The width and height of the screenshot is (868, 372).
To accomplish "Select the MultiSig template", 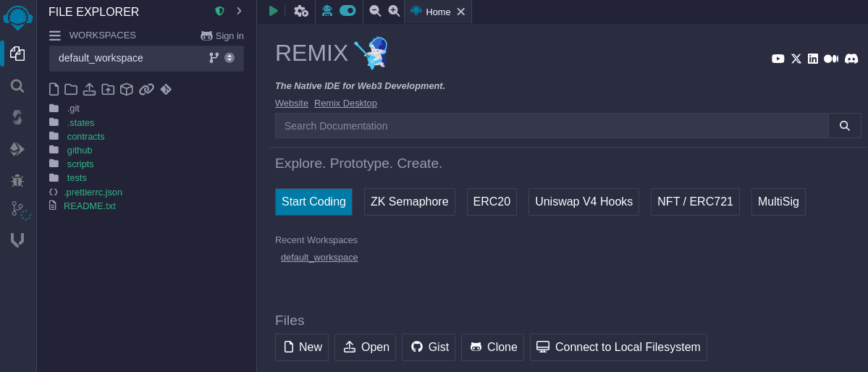I will pyautogui.click(x=778, y=201).
